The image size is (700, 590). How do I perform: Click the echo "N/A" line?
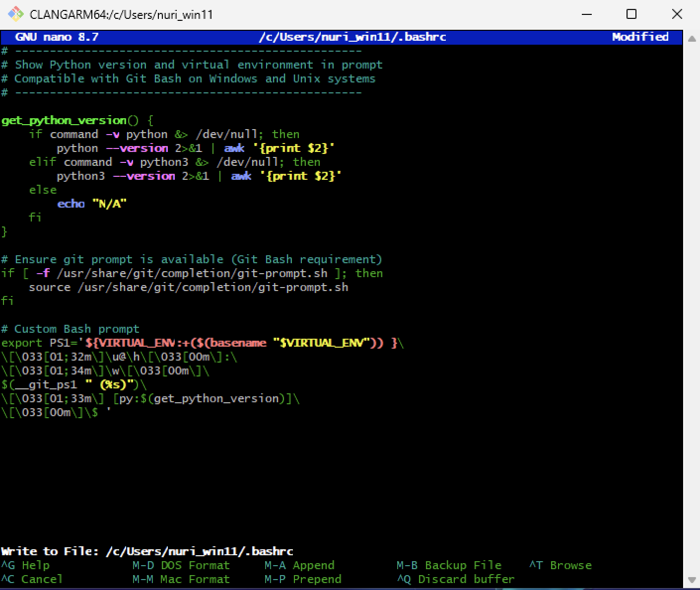click(x=92, y=204)
